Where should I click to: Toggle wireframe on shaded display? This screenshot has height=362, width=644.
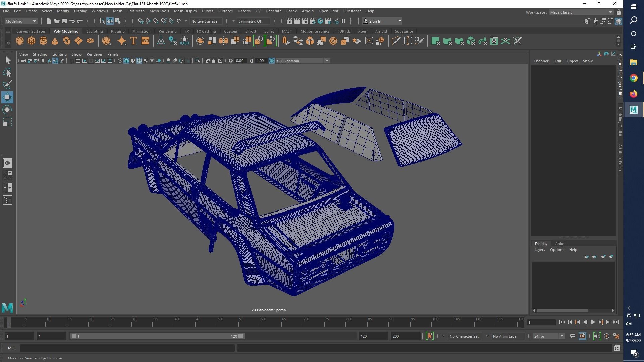[139, 61]
